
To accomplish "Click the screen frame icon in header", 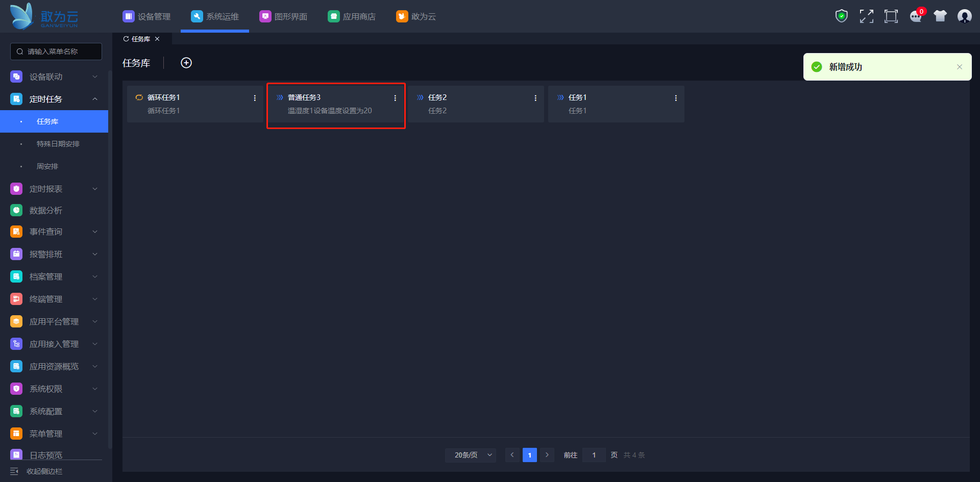I will 891,16.
